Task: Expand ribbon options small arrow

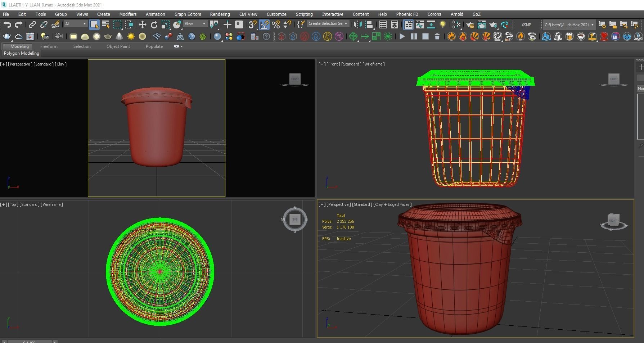Action: (181, 46)
